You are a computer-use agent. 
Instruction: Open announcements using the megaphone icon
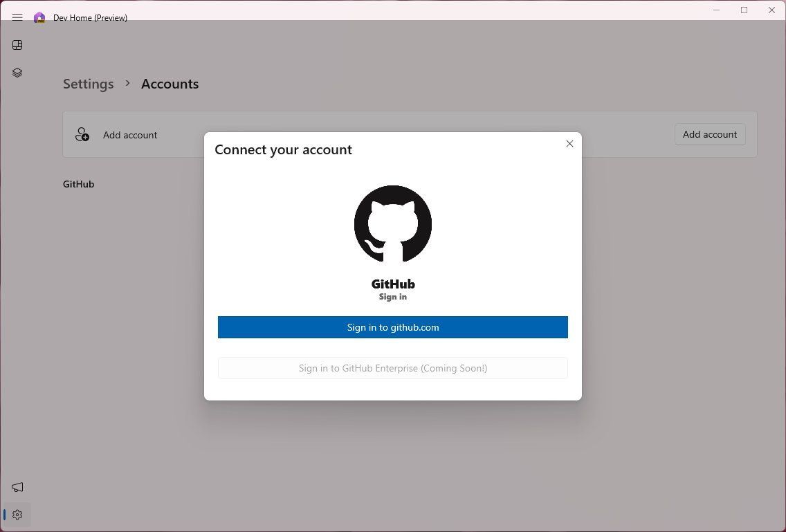click(17, 487)
